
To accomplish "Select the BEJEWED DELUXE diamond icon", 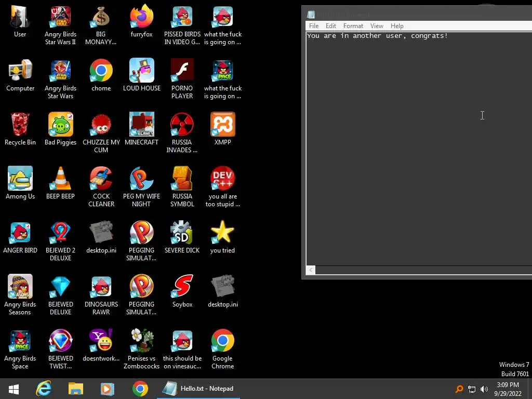I will click(60, 295).
